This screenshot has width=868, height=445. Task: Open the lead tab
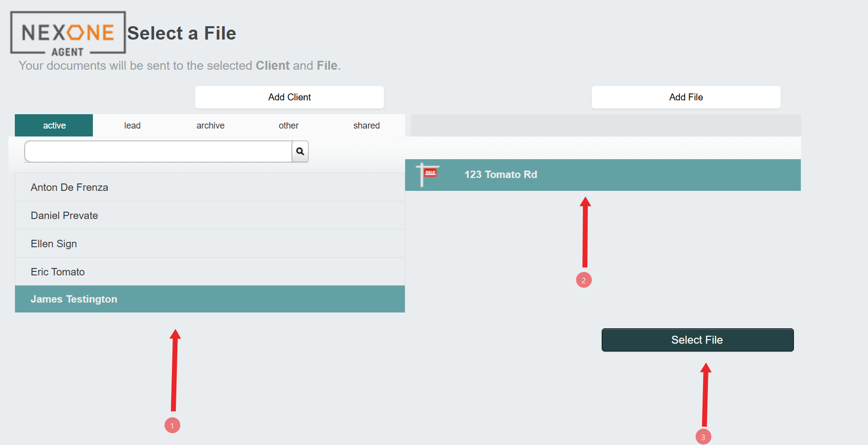(x=132, y=126)
